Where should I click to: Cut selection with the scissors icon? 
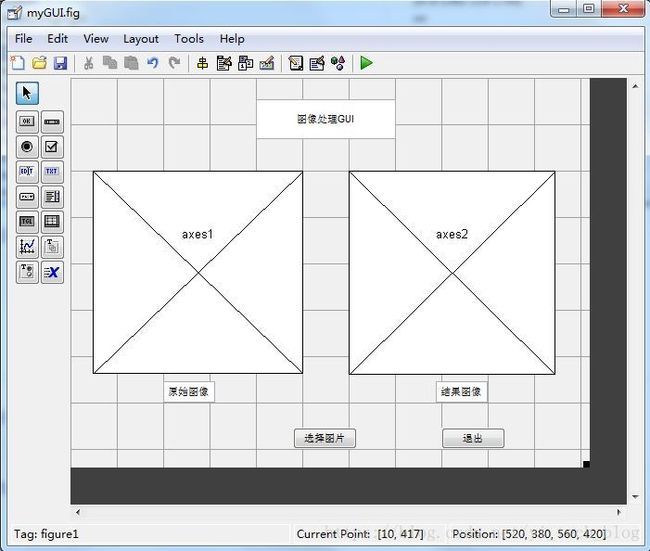[88, 63]
